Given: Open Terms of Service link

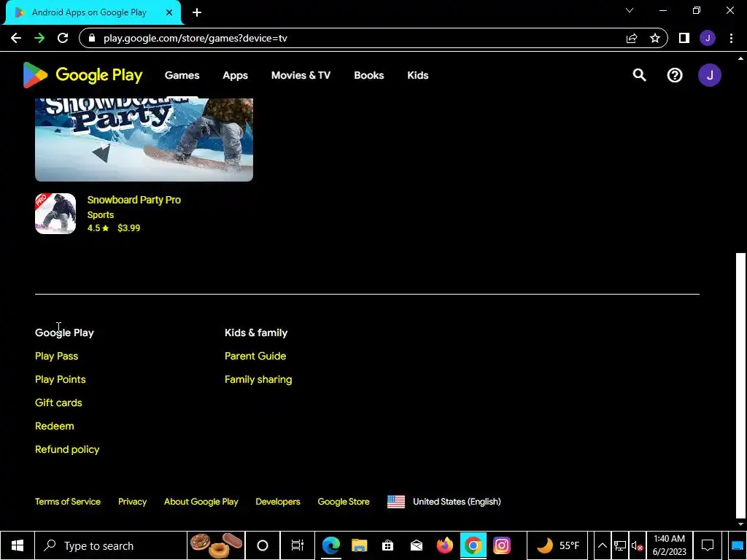Looking at the screenshot, I should tap(68, 502).
